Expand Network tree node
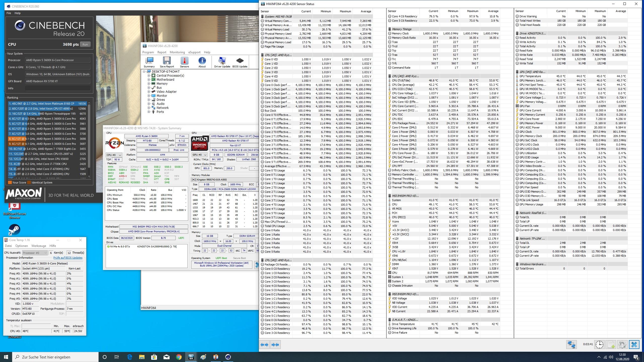 click(149, 108)
